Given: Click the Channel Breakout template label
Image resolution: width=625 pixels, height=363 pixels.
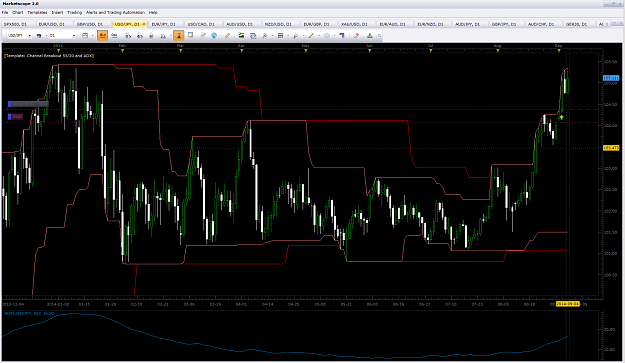Looking at the screenshot, I should click(x=49, y=56).
